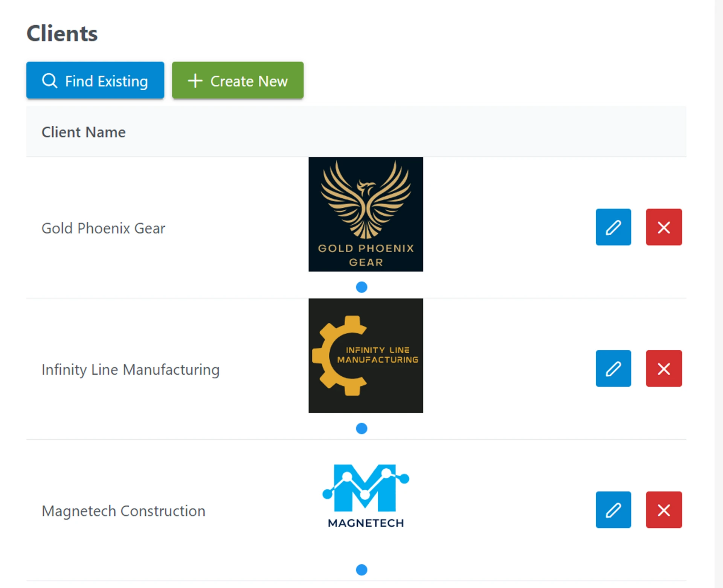
Task: Delete the Gold Phoenix Gear client
Action: pyautogui.click(x=664, y=227)
